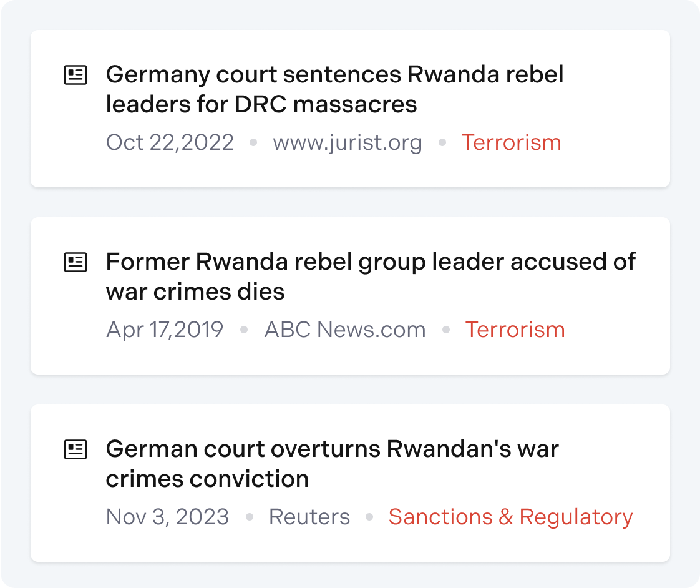Click the dot separator between www.jurist.org and Terrorism

tap(442, 142)
